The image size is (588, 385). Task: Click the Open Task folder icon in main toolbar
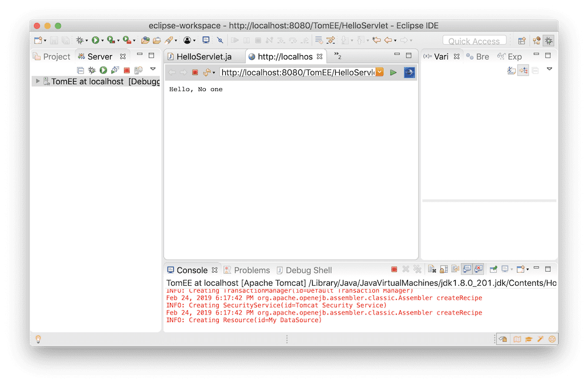(x=157, y=40)
